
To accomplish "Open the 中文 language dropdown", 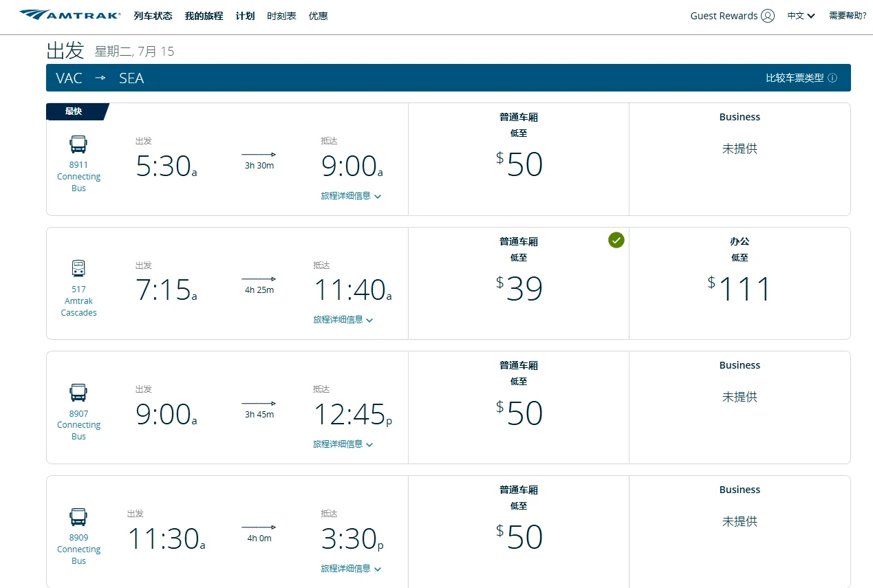I will pos(801,16).
